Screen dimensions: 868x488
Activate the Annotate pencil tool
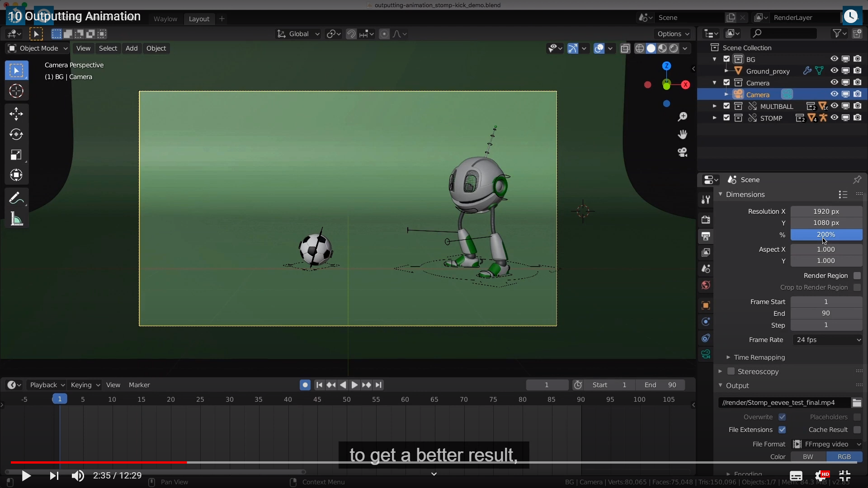point(16,198)
